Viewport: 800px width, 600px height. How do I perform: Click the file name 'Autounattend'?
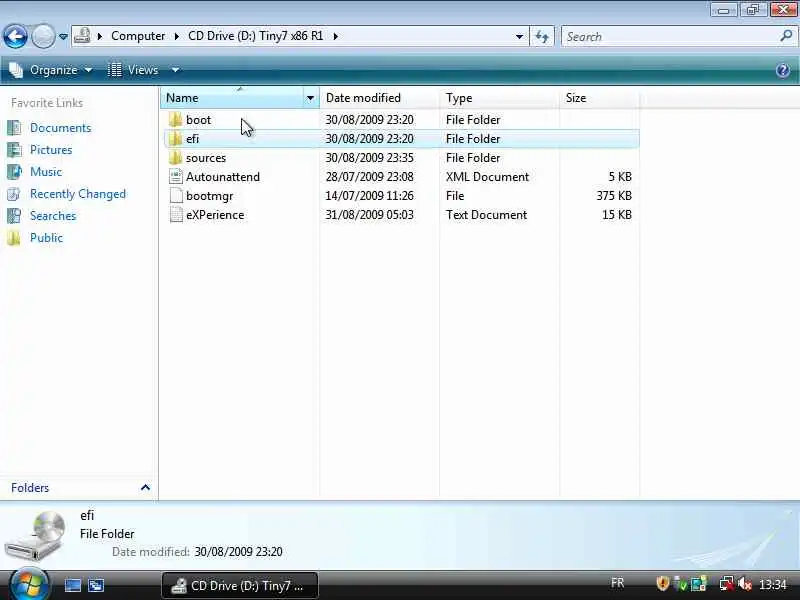[223, 177]
